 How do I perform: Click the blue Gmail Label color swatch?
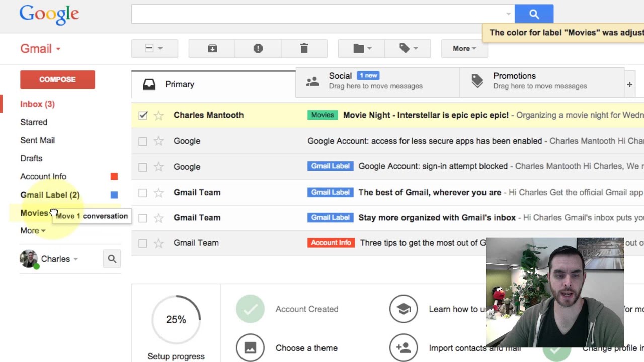pos(114,195)
